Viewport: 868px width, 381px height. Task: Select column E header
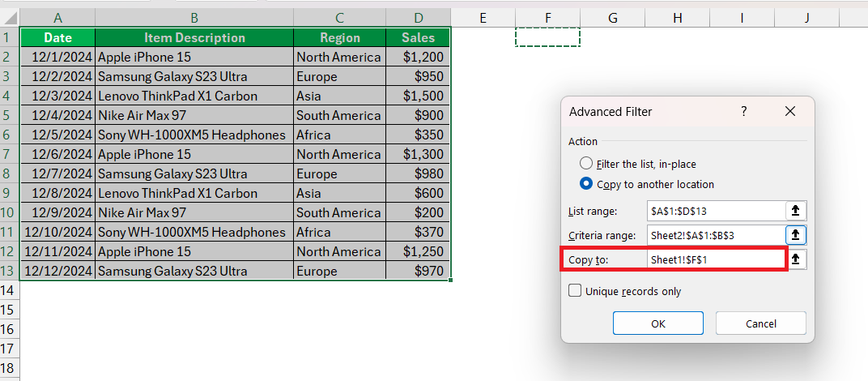(483, 19)
